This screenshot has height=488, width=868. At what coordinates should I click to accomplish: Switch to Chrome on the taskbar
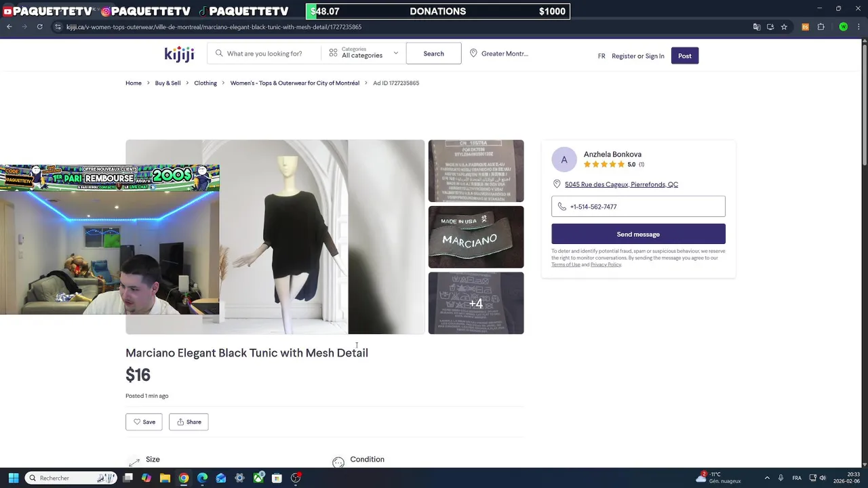[184, 478]
